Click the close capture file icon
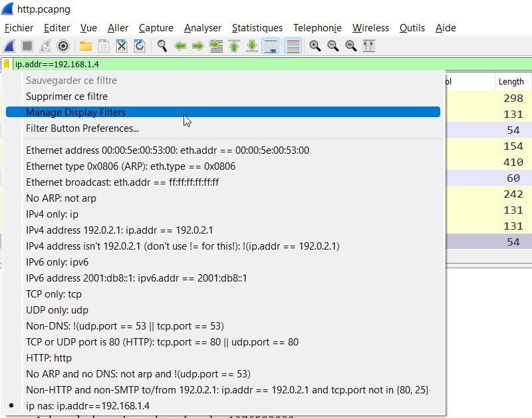532x418 pixels. point(122,46)
